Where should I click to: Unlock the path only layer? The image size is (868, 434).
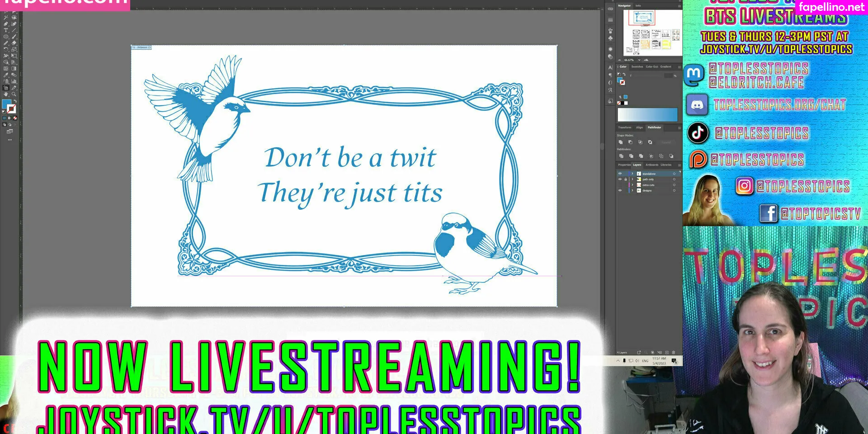tap(626, 179)
